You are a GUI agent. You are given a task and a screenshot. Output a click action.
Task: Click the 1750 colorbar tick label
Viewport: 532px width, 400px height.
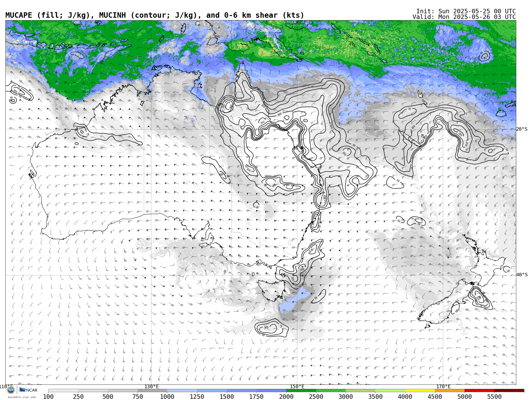[256, 397]
